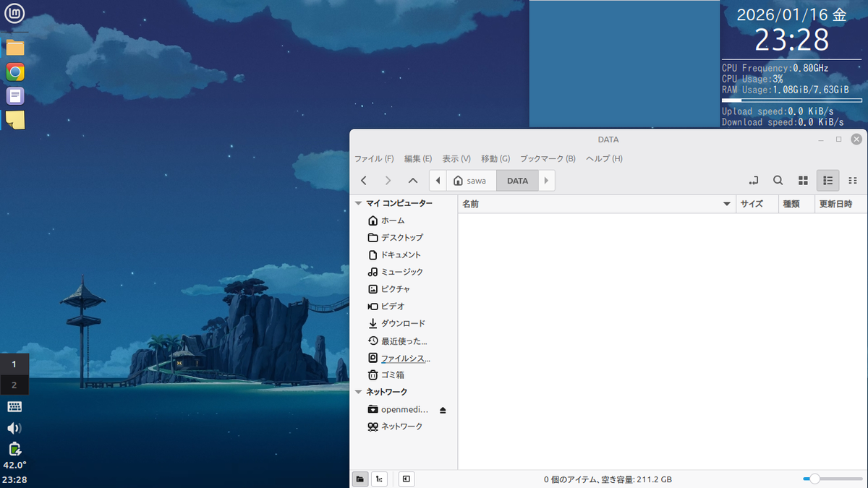Go up to the parent folder
Screen dimensions: 868x488
point(413,181)
